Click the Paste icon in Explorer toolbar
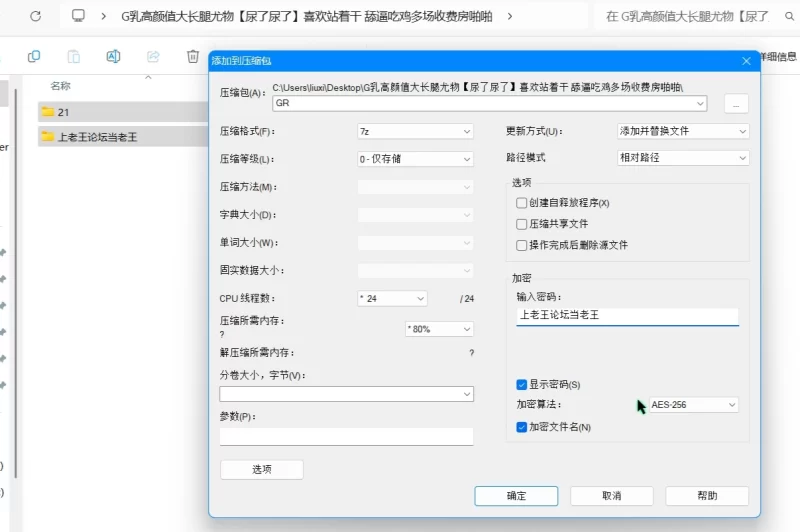The image size is (800, 532). [x=73, y=56]
